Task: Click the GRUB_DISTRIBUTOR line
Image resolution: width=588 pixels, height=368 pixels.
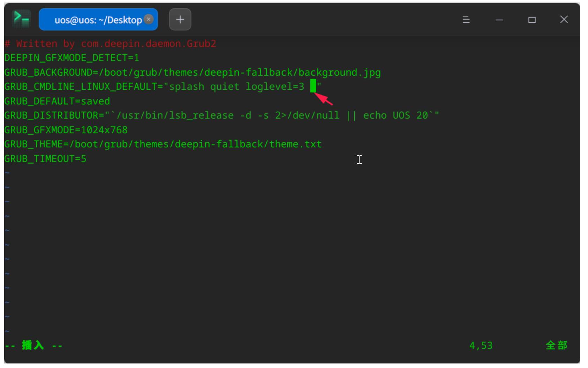Action: 221,115
